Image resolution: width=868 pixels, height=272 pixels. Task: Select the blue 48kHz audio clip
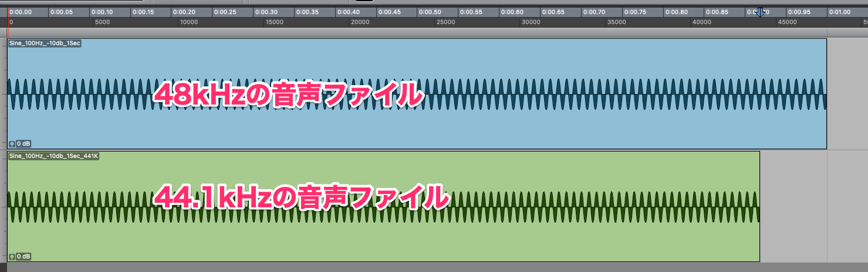coord(417,93)
